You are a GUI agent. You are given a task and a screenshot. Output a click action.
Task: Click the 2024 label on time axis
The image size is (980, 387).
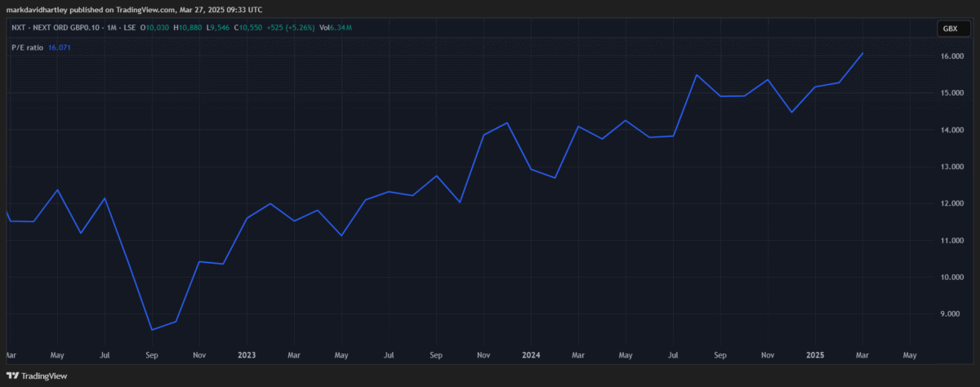531,356
